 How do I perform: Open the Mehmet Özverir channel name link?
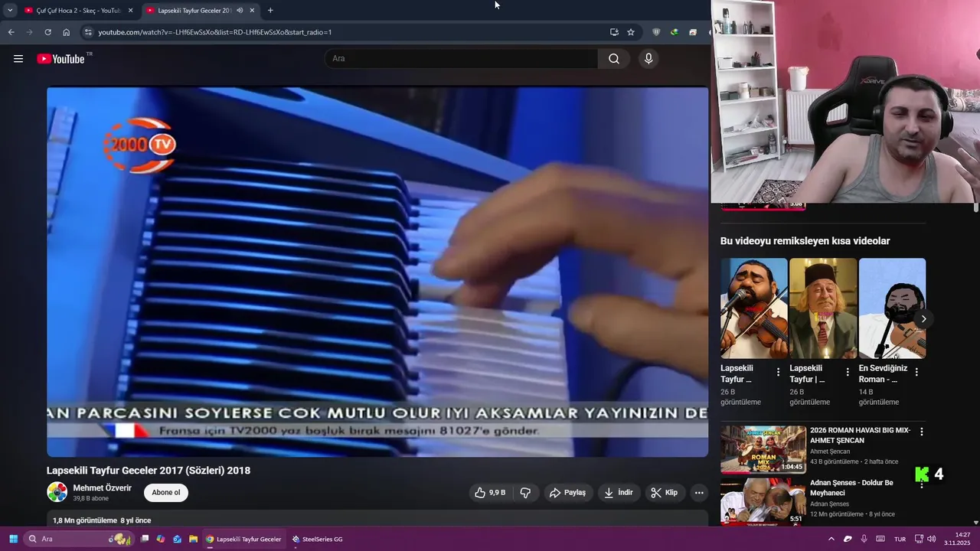102,488
